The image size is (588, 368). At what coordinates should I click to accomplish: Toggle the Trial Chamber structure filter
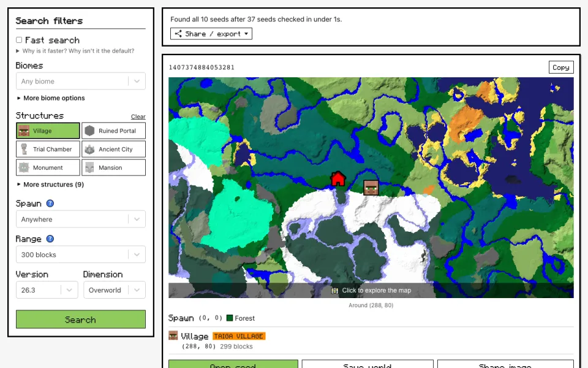point(48,149)
